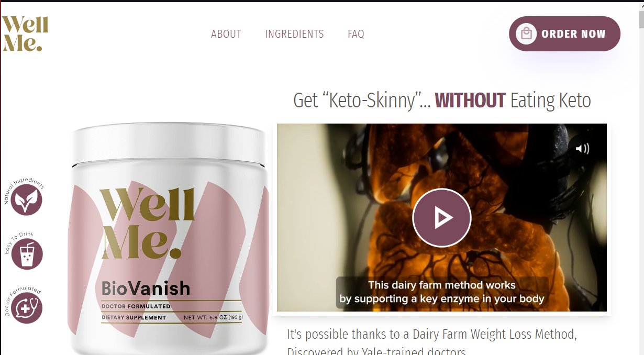Click the Doctor Formulated stethoscope icon
Viewport: 644px width, 355px height.
[26, 308]
